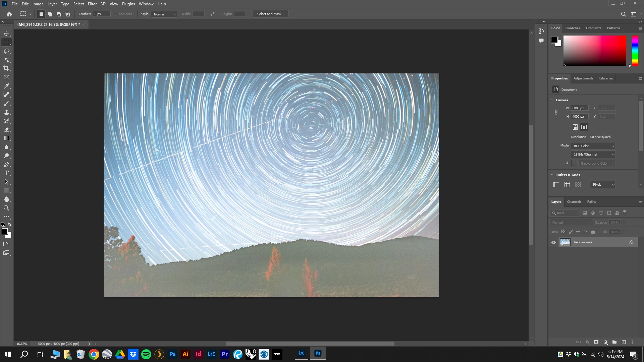Switch to the Adjustments tab

point(583,78)
